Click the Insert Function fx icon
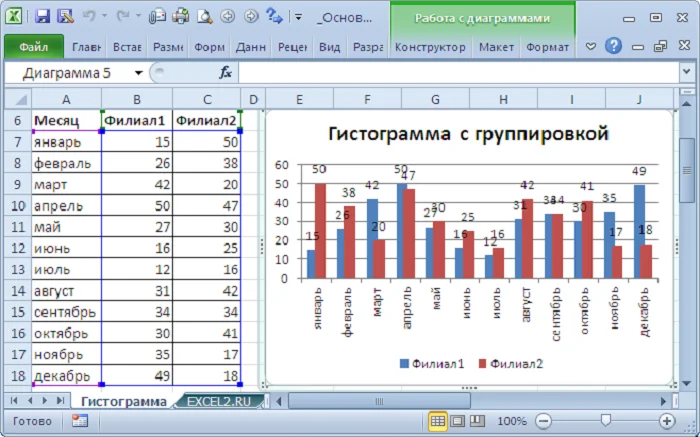The height and width of the screenshot is (437, 700). [226, 72]
